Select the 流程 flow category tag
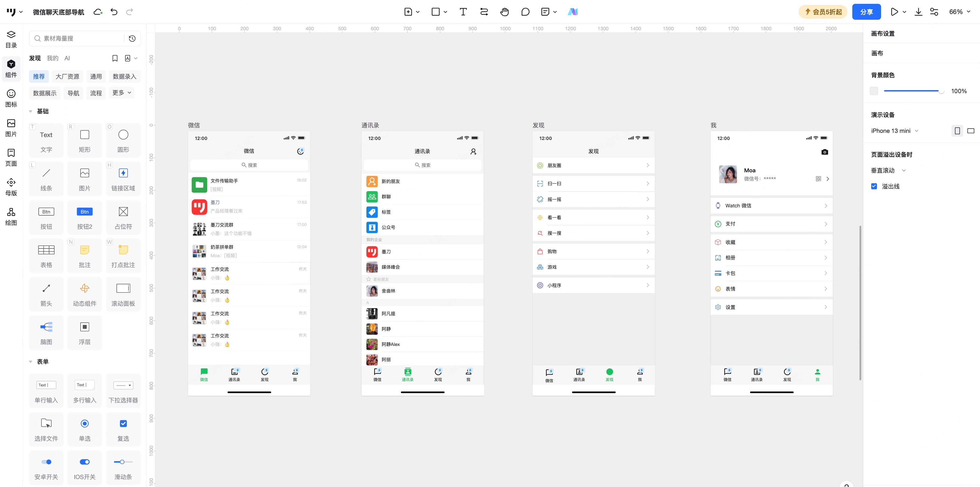This screenshot has height=487, width=980. 96,93
